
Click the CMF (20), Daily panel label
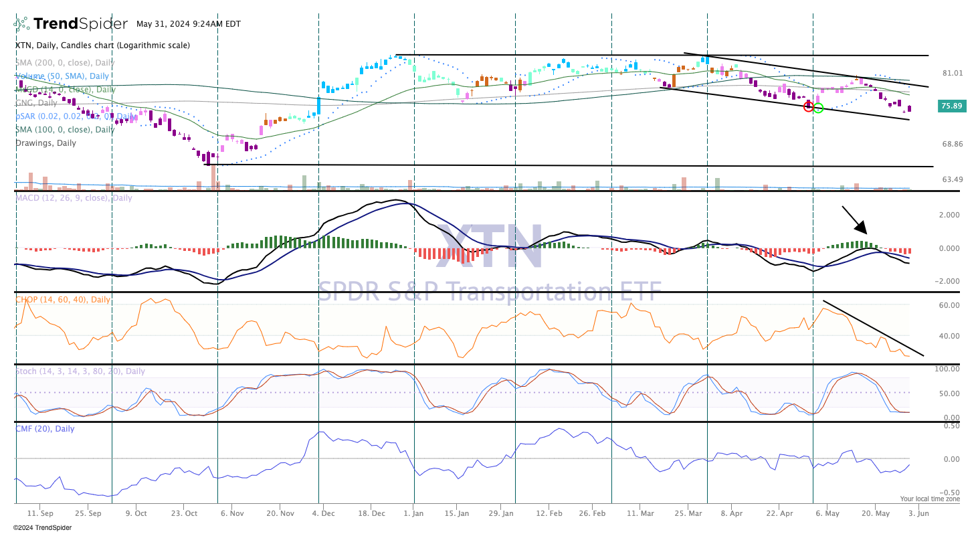pos(45,429)
